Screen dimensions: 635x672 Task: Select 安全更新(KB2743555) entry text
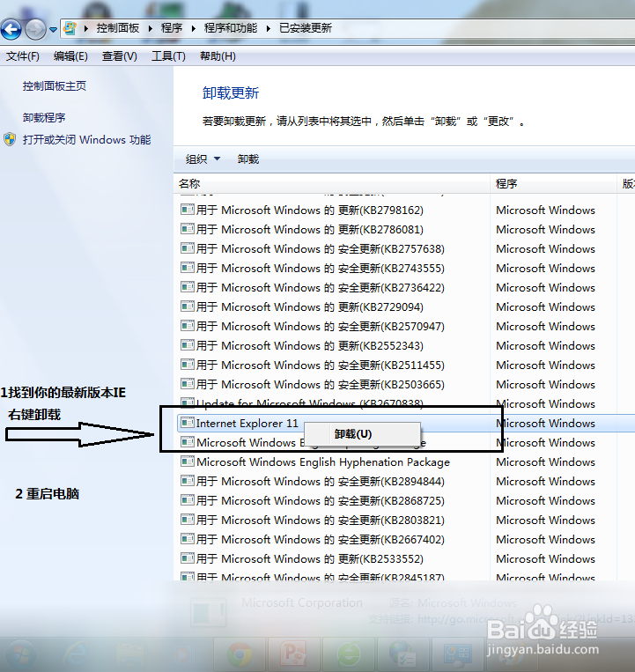click(x=321, y=269)
